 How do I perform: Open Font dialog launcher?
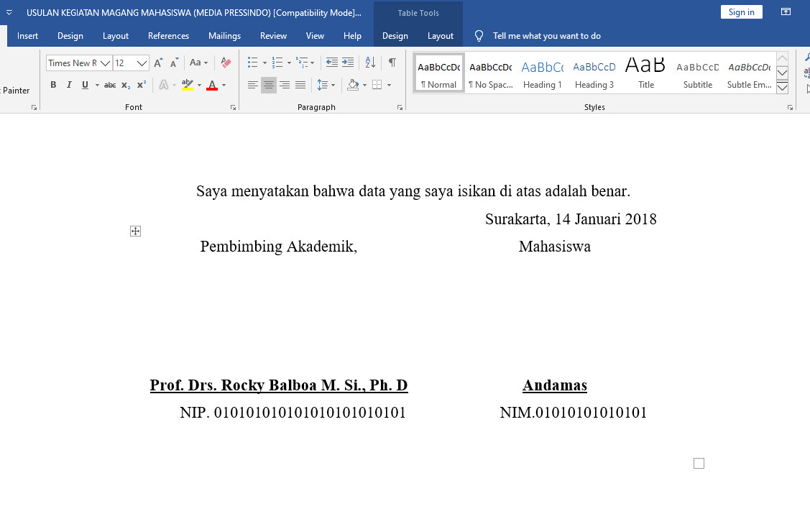[233, 108]
